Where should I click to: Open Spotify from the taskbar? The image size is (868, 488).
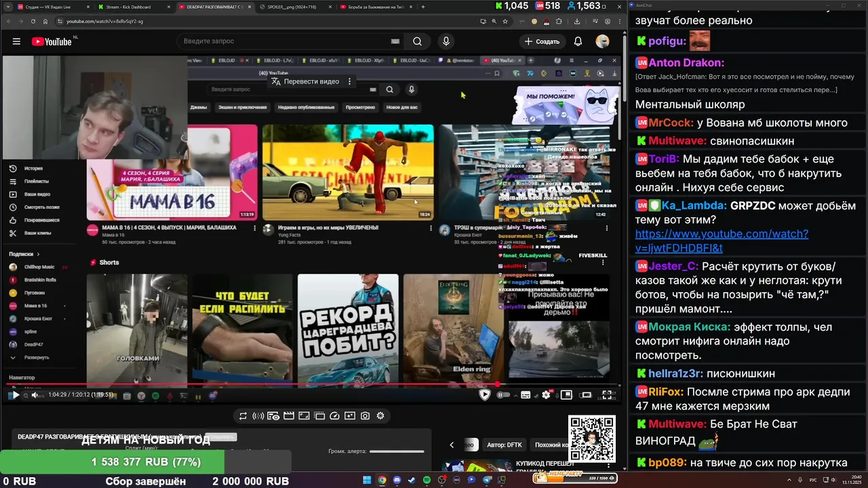tap(427, 480)
